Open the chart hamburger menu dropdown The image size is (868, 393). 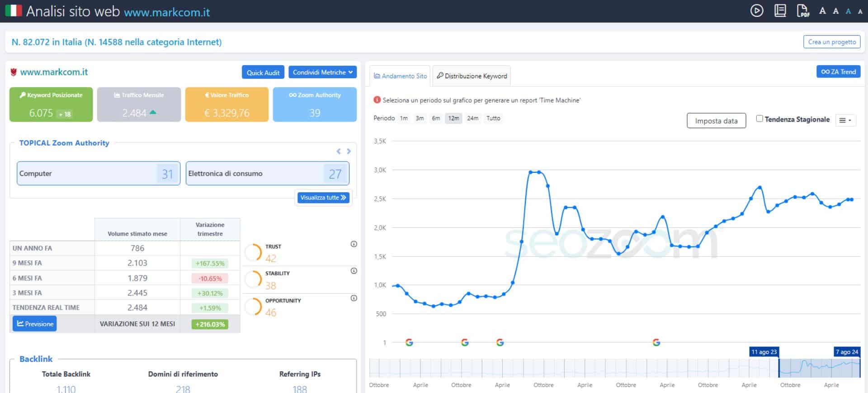click(x=845, y=120)
